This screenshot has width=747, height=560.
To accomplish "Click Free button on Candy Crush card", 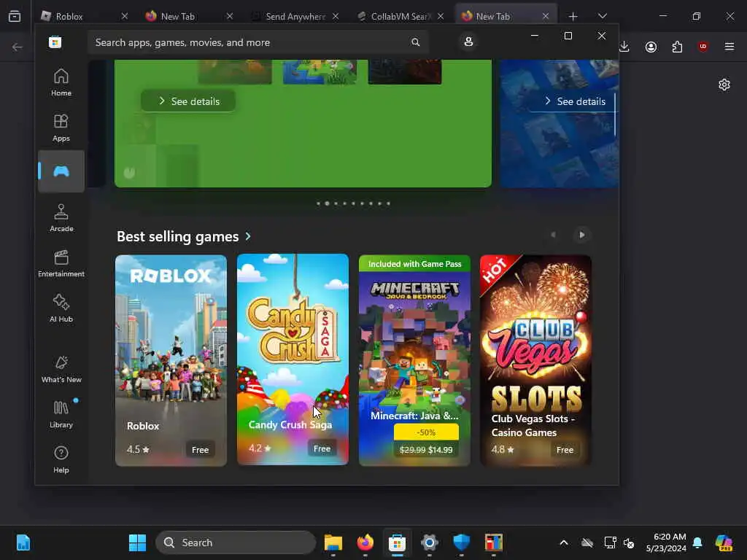I will 322,448.
